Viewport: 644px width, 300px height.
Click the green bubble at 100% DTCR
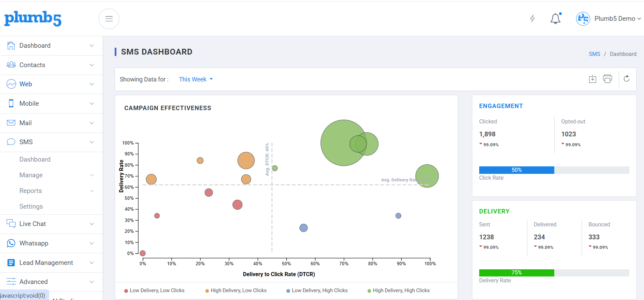tap(427, 176)
